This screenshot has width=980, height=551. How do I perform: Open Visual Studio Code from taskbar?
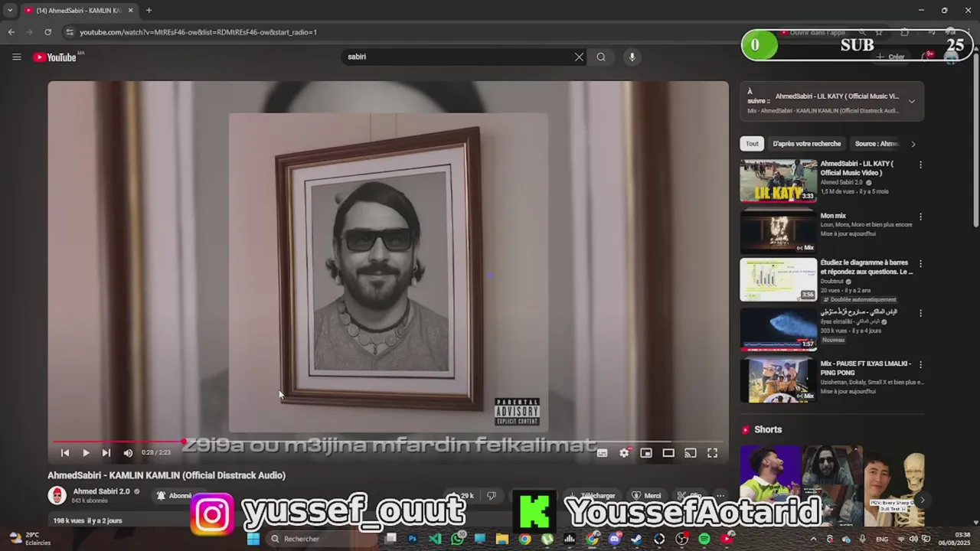435,539
